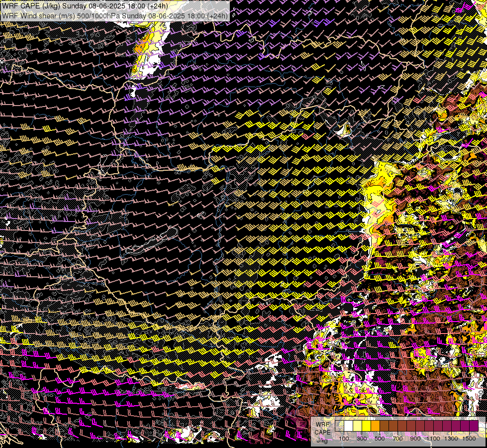
Task: Click the 1300 value on the CAPE scale
Action: [451, 439]
